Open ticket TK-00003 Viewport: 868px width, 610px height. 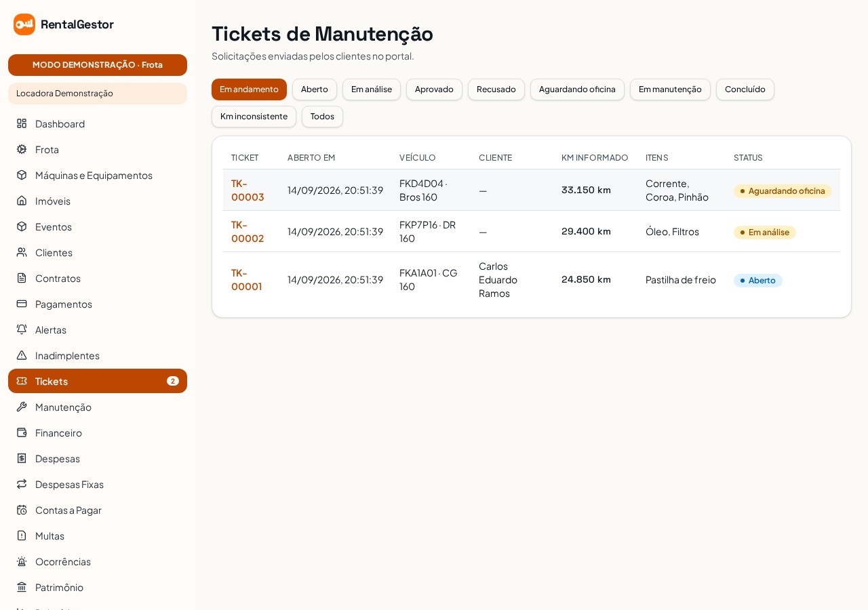(x=248, y=190)
